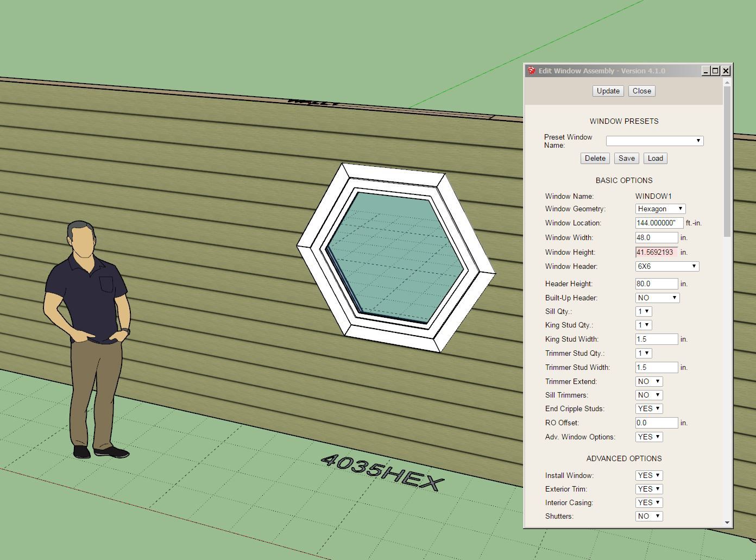This screenshot has width=756, height=560.
Task: Open the Built-Up Header dropdown
Action: 657,298
